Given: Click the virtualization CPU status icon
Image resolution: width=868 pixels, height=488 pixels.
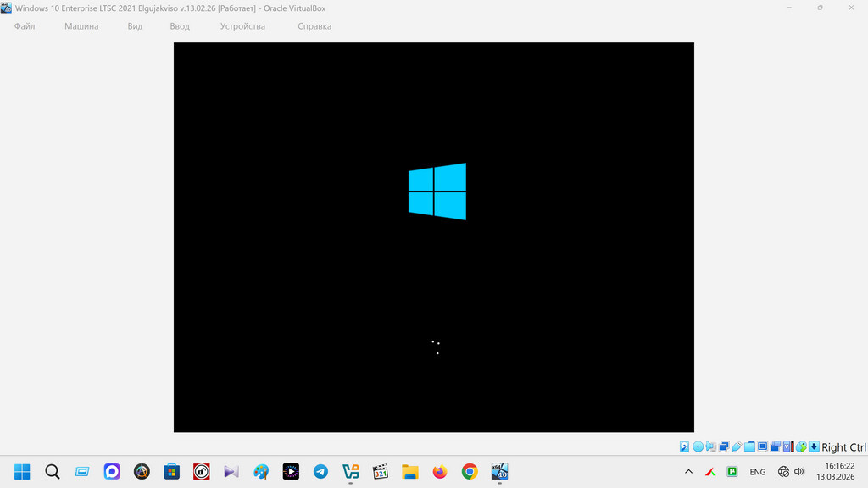Looking at the screenshot, I should click(x=788, y=446).
